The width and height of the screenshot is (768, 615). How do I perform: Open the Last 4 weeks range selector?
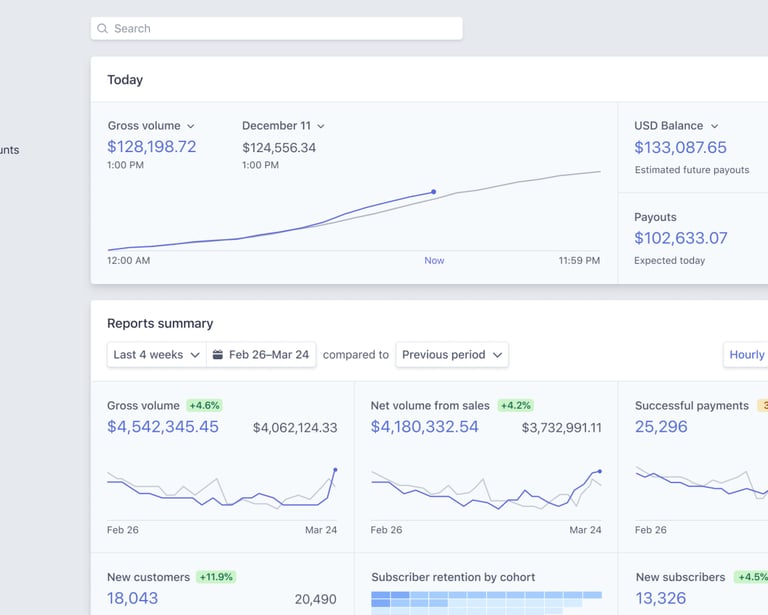[x=156, y=355]
